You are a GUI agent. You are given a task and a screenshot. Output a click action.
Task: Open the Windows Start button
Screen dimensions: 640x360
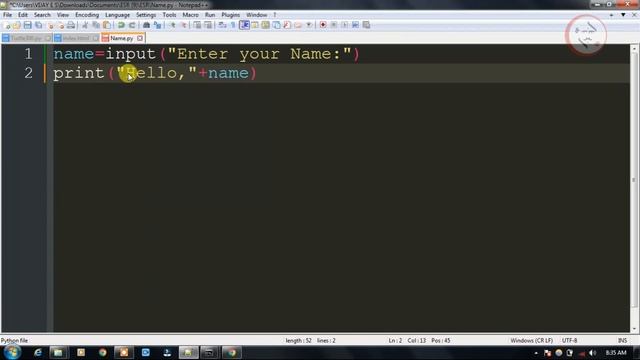click(x=11, y=352)
